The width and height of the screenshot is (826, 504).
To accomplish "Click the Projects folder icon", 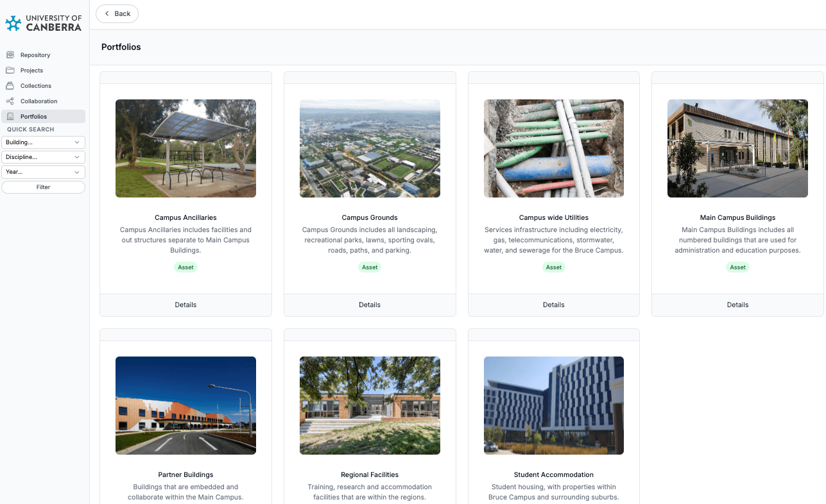I will point(10,71).
